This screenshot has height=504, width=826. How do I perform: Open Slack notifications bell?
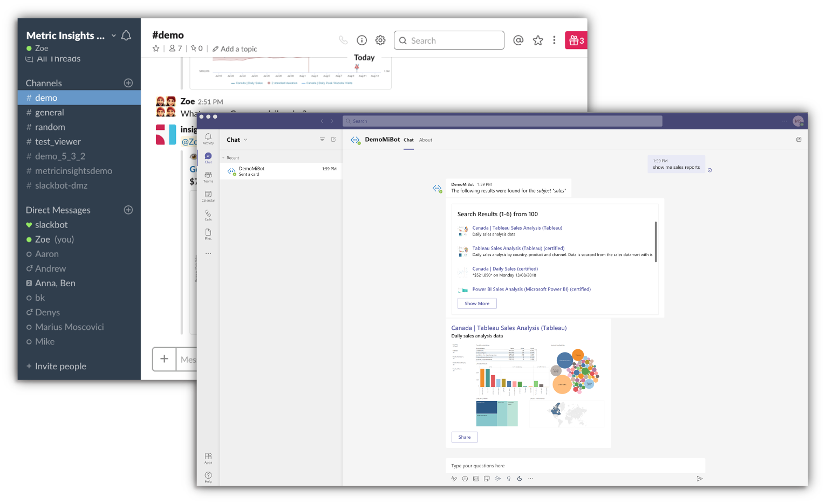126,36
